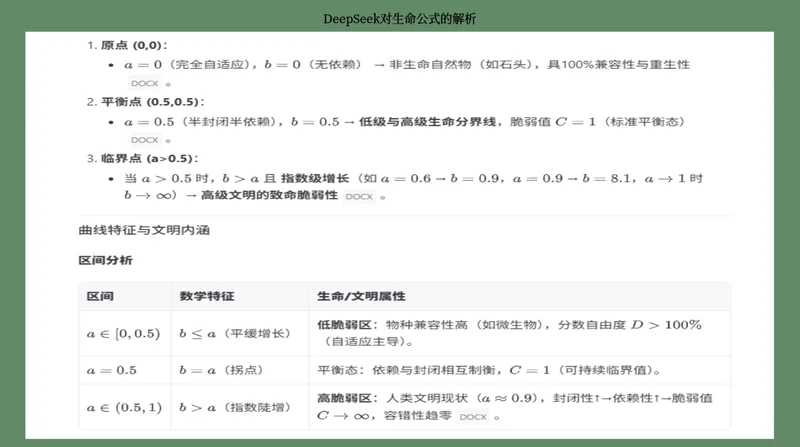This screenshot has width=800, height=447.
Task: Click the slide title DeepSeek对生命公式的解析
Action: click(400, 18)
